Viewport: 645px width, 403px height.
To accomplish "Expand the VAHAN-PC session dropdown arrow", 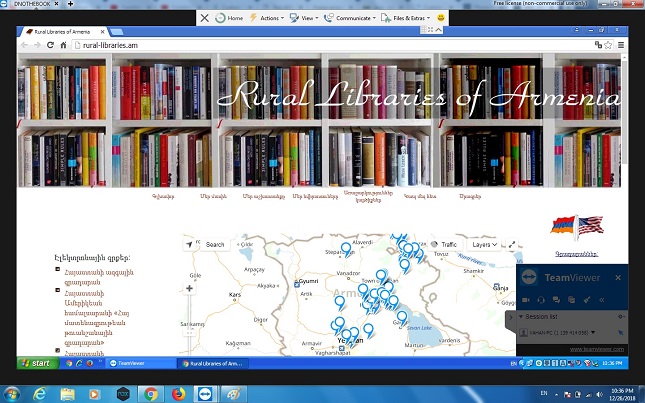I will click(593, 332).
